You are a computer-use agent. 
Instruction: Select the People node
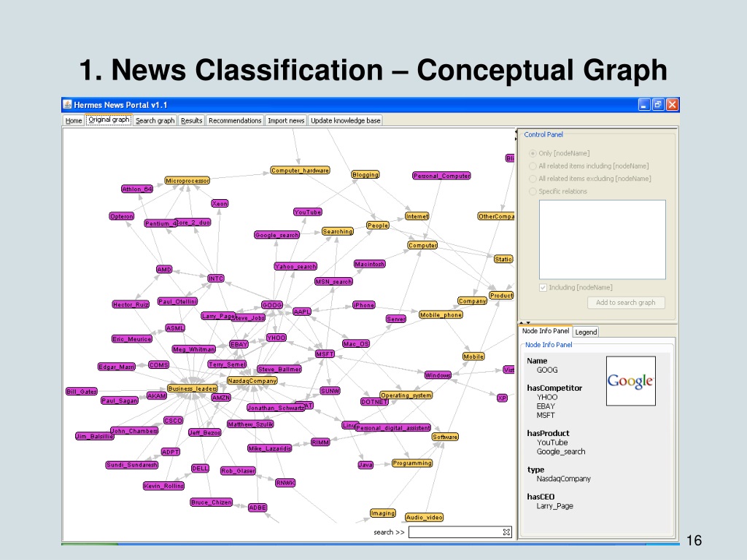(x=378, y=225)
